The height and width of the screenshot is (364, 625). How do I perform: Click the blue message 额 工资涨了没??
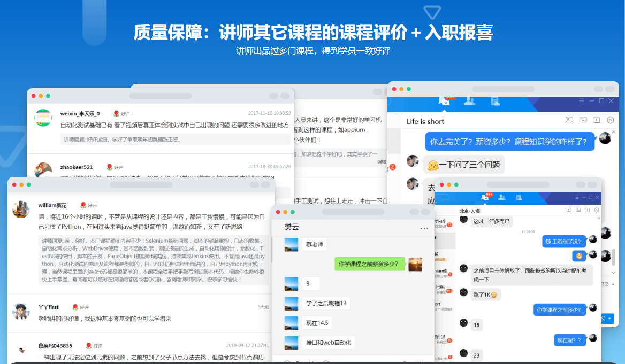(x=563, y=241)
